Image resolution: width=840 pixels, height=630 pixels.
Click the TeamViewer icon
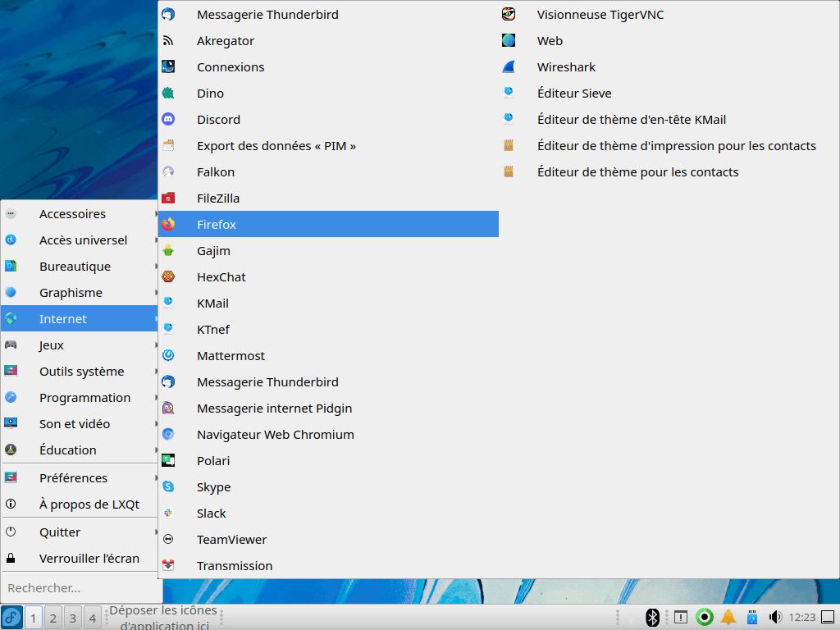(x=168, y=539)
